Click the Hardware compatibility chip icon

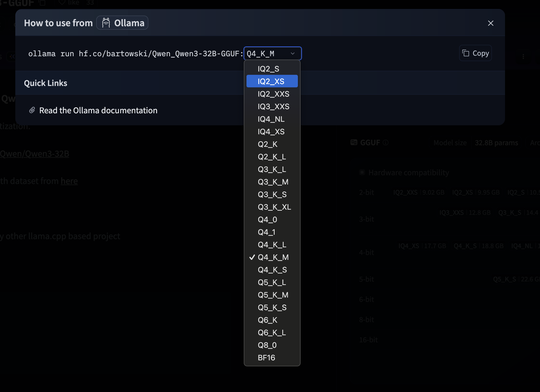click(362, 172)
